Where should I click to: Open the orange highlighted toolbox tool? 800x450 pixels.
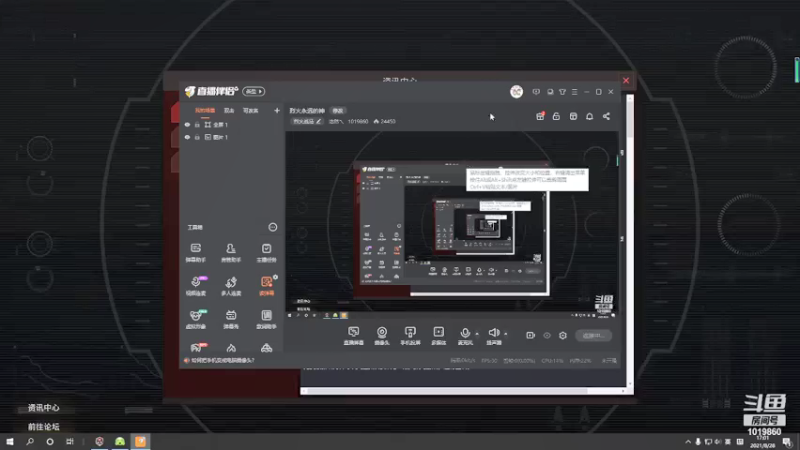pos(266,286)
